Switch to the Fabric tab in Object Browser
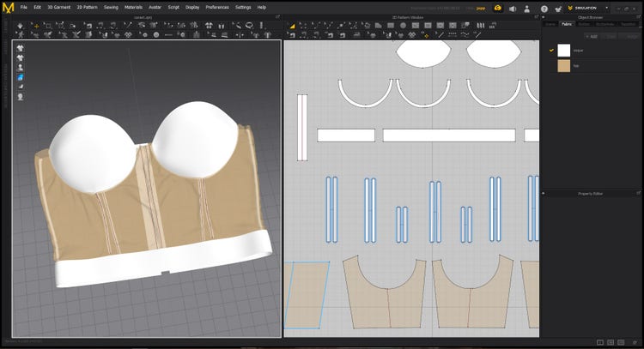 tap(567, 24)
